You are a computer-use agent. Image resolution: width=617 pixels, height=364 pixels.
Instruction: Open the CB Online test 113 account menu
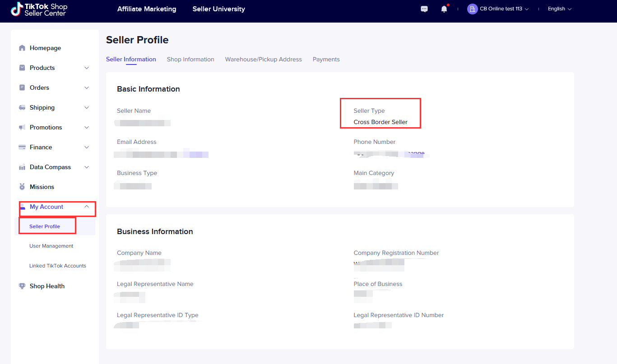[x=498, y=9]
